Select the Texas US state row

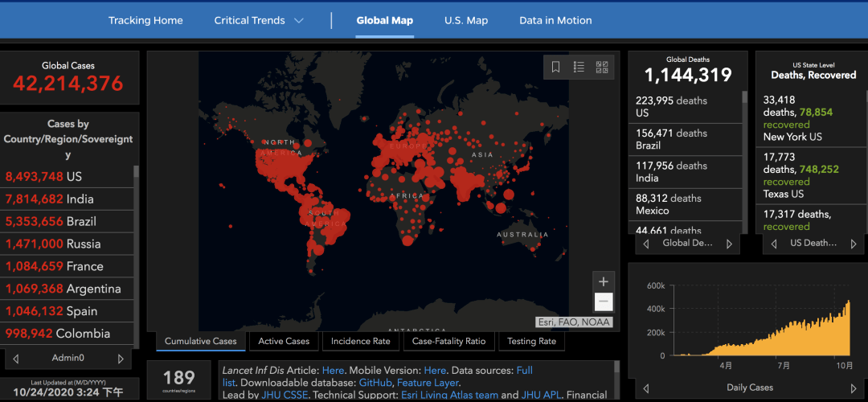pyautogui.click(x=809, y=175)
